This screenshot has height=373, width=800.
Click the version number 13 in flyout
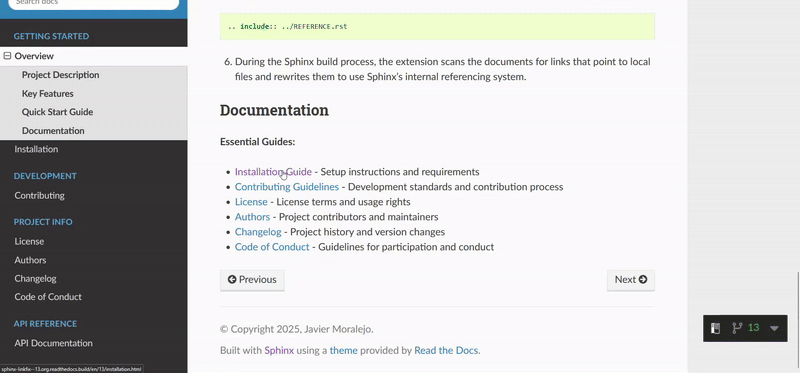(754, 328)
